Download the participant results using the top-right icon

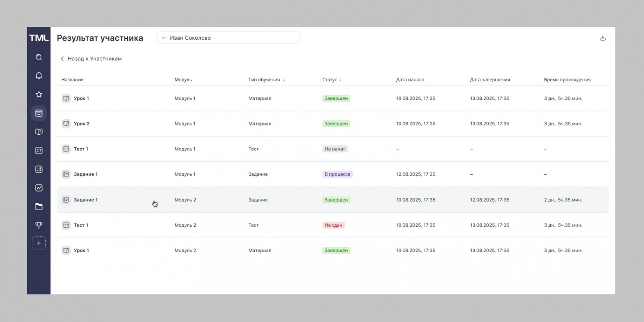[x=603, y=38]
